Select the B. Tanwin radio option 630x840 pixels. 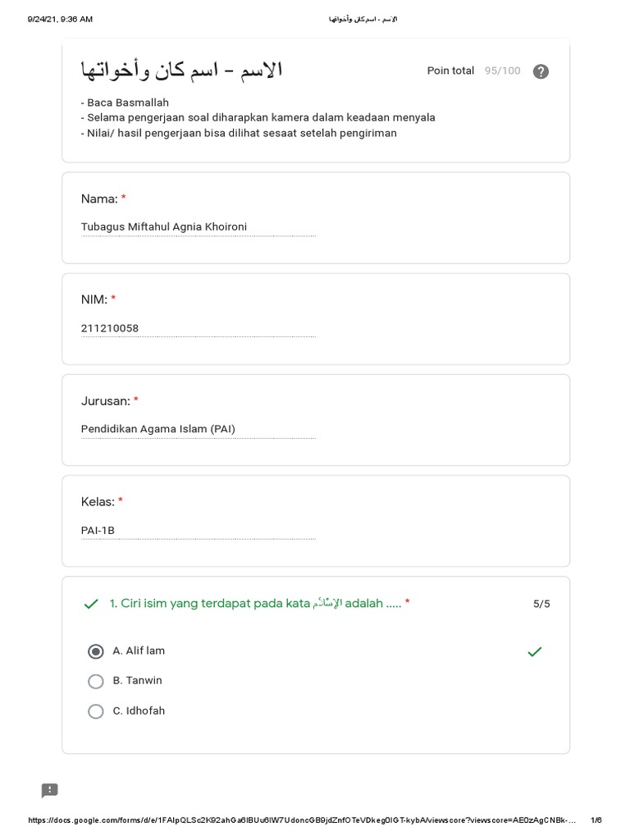coord(96,681)
